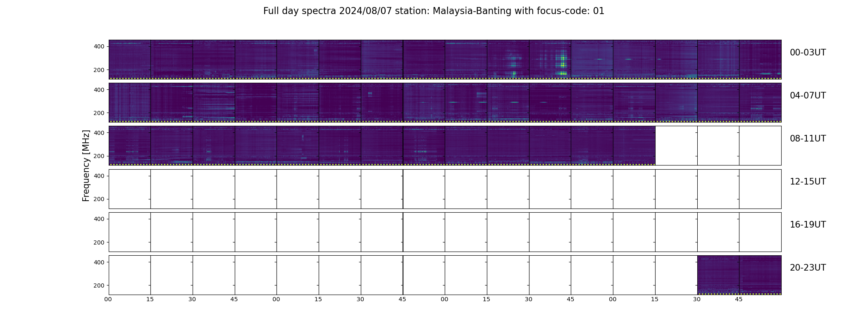Screen dimensions: 868x331
Task: Select the '200' tick of the 04-07UT row
Action: [x=99, y=113]
